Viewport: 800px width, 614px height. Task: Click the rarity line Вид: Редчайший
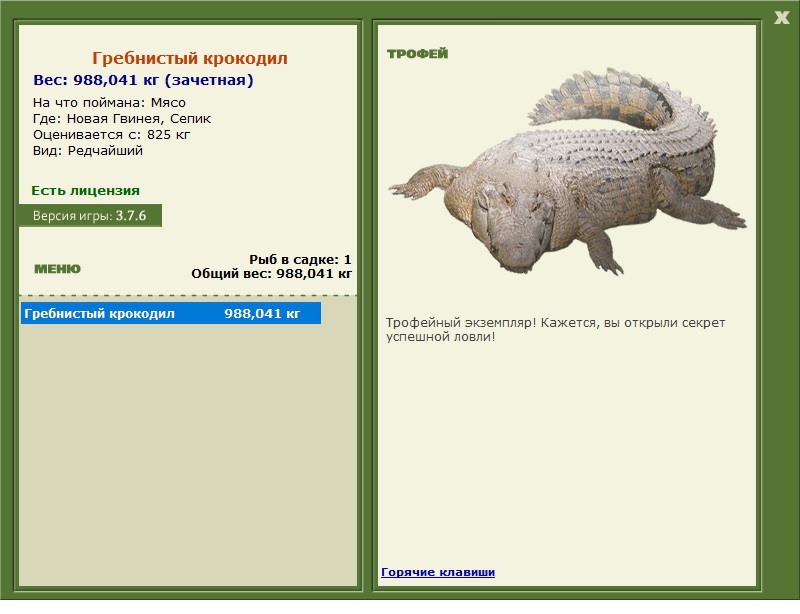click(88, 151)
